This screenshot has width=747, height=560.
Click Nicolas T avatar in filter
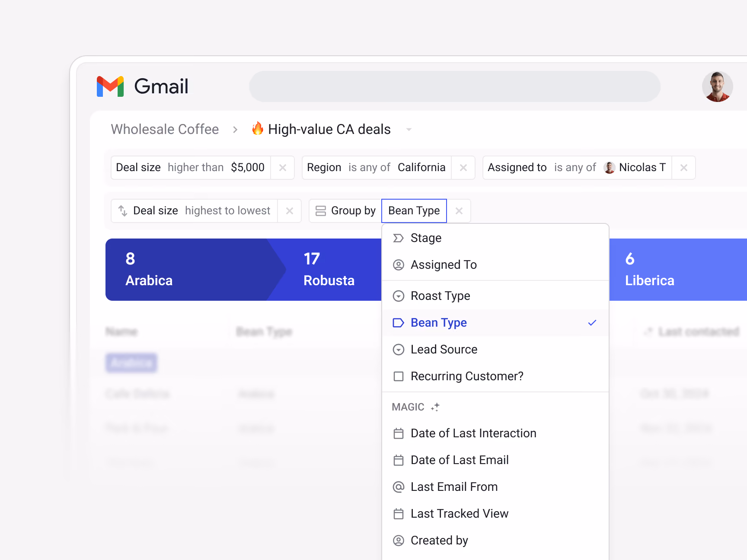610,168
